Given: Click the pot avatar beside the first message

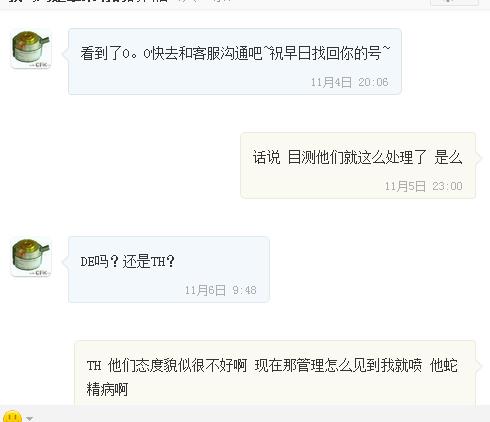Looking at the screenshot, I should pos(31,49).
